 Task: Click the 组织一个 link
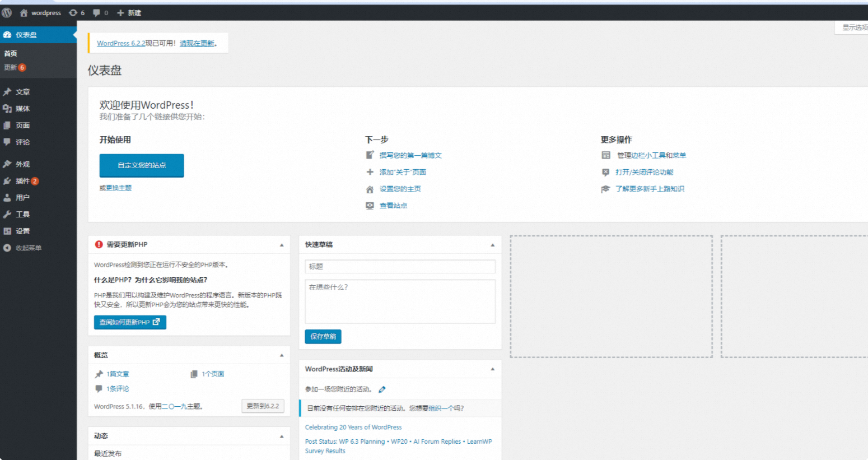(x=441, y=408)
